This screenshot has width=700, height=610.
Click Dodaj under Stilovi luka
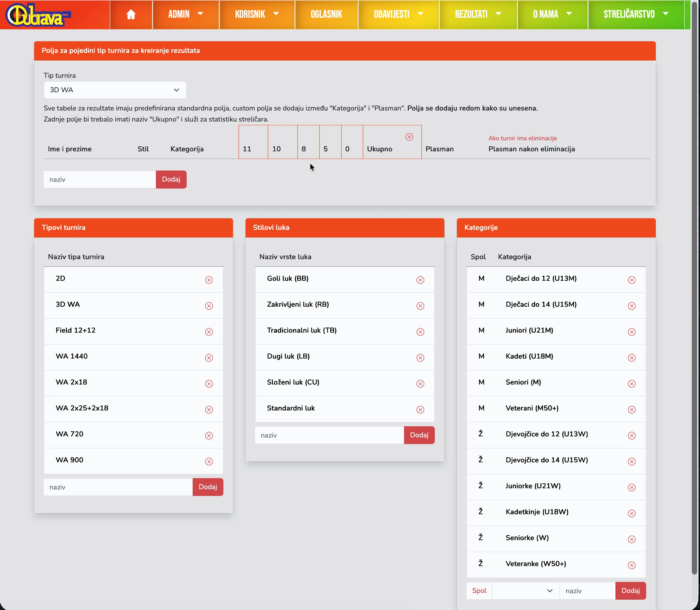[x=419, y=435]
